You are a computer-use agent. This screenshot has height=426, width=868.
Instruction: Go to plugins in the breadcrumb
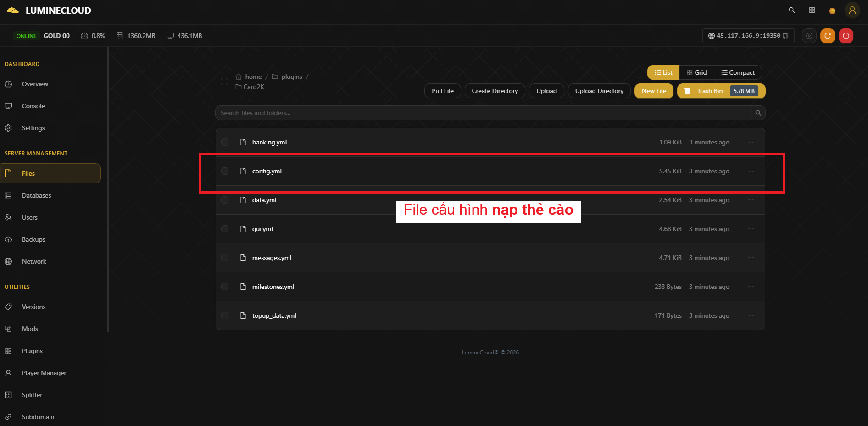(x=291, y=77)
